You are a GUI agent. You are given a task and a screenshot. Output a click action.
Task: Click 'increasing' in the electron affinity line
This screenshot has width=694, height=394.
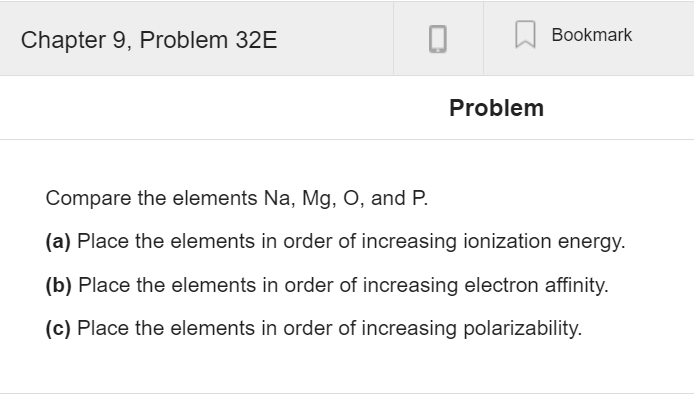[x=410, y=286]
